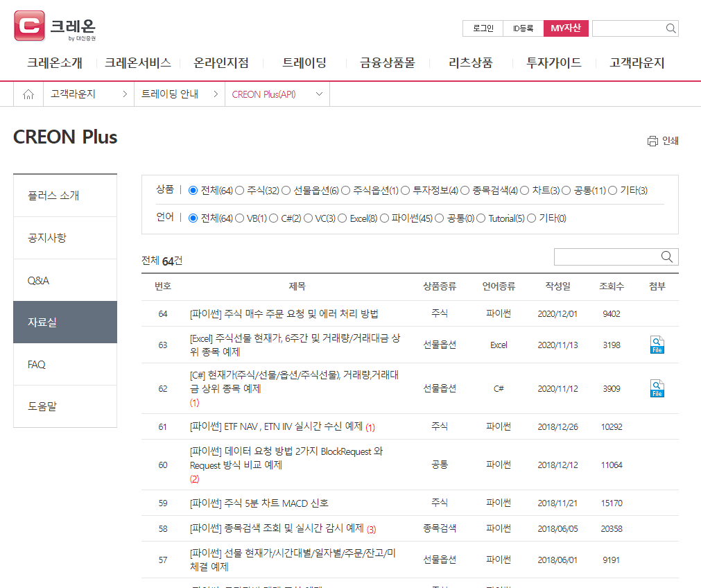Open post ETF NAV, ETN IIV 실시간 수신 예제
Screen dimensions: 701x588
[276, 426]
